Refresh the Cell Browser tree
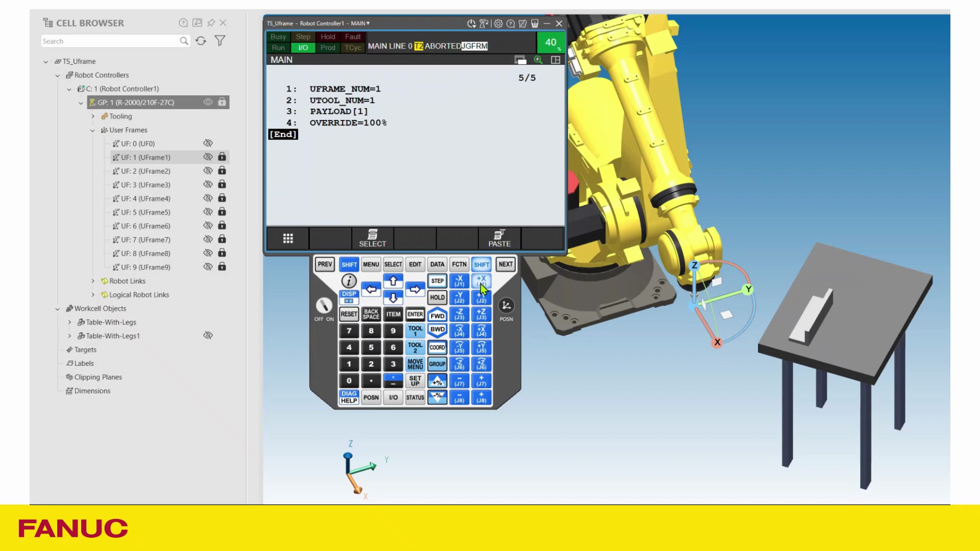Image resolution: width=980 pixels, height=551 pixels. pyautogui.click(x=201, y=41)
